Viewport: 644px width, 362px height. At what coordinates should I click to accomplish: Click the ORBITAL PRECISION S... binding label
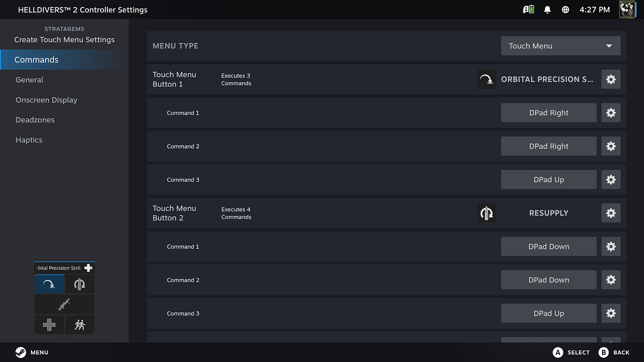coord(547,79)
